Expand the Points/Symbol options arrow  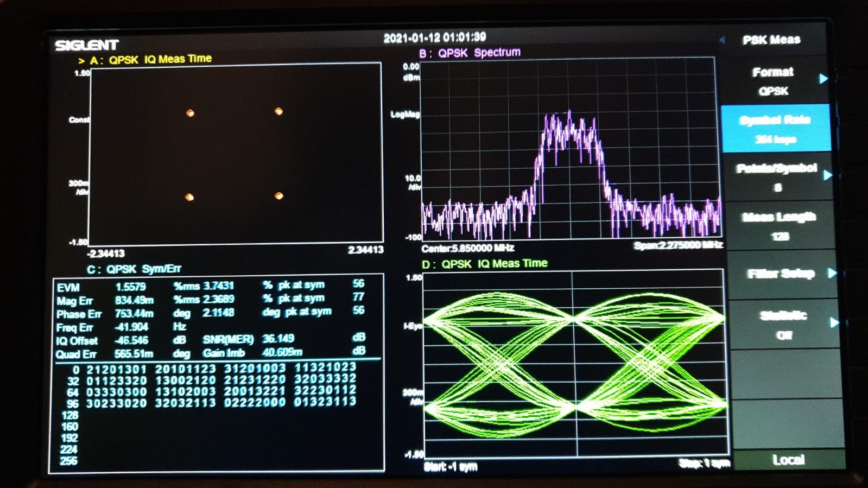(827, 175)
